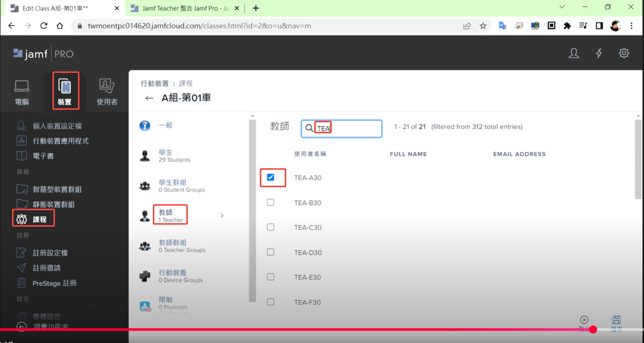The height and width of the screenshot is (343, 644).
Task: Open a new Chrome tab
Action: pos(256,8)
